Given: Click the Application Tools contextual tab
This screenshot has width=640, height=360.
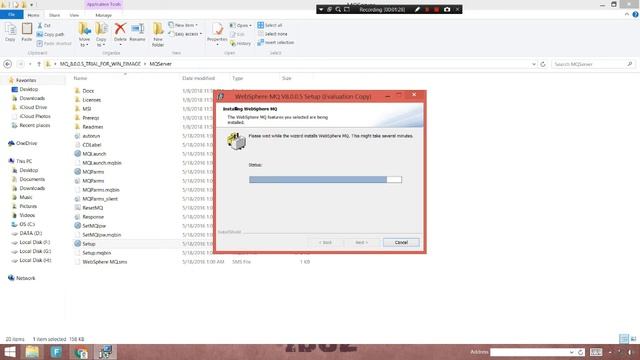Looking at the screenshot, I should 104,4.
